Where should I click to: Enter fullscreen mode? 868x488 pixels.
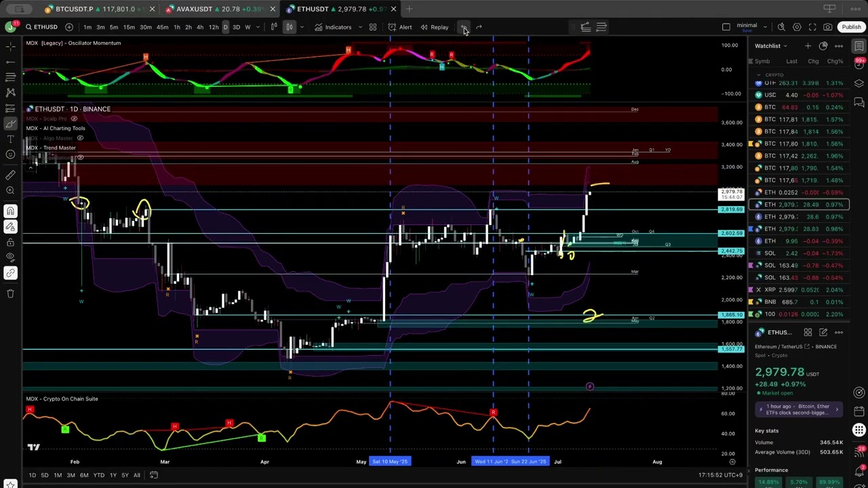tap(812, 27)
